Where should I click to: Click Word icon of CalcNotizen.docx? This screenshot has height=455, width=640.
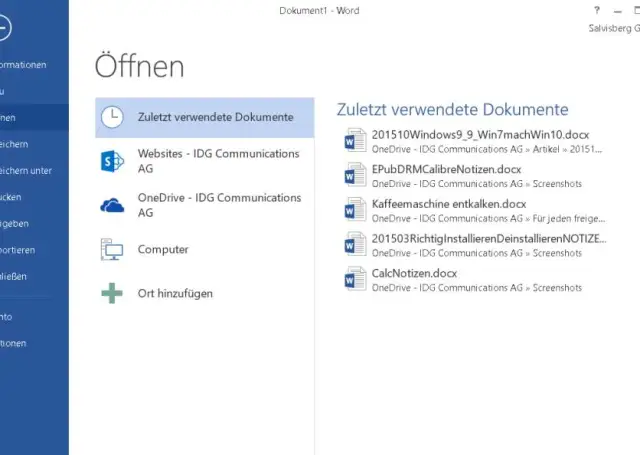[x=355, y=279]
